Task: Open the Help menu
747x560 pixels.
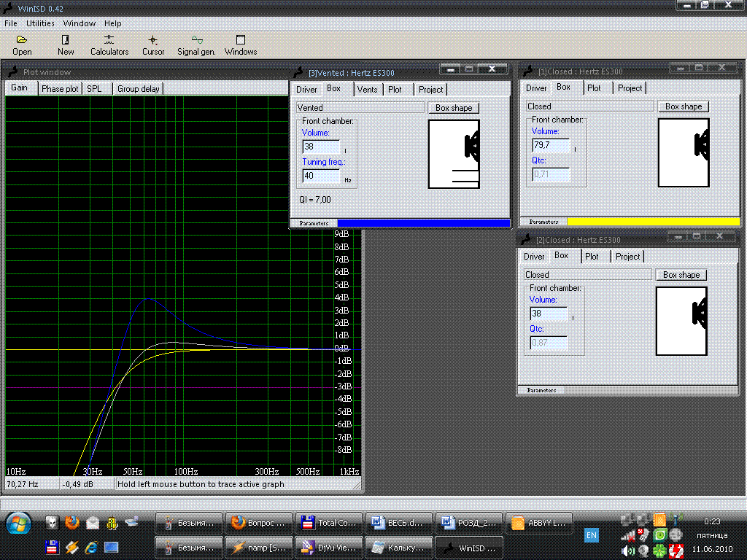Action: pos(112,23)
